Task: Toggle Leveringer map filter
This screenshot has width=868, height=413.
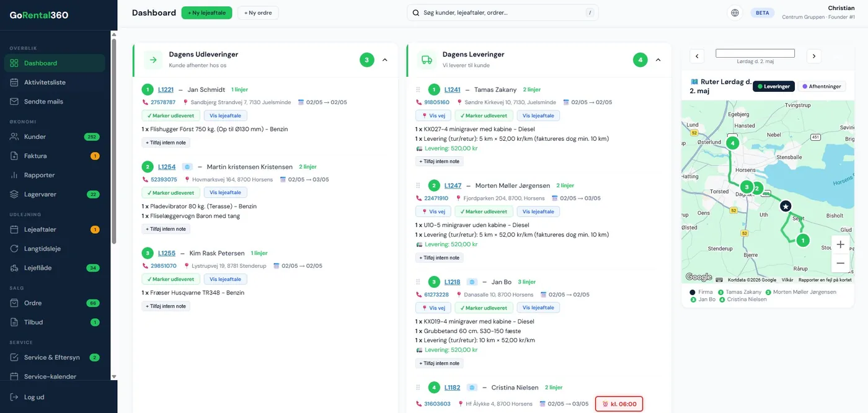Action: tap(774, 87)
